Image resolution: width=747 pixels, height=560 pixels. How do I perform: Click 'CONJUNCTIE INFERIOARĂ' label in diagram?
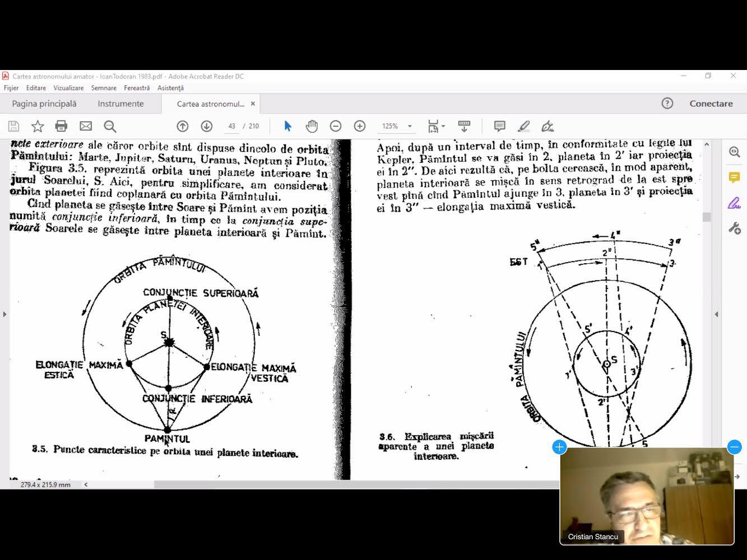pos(197,399)
